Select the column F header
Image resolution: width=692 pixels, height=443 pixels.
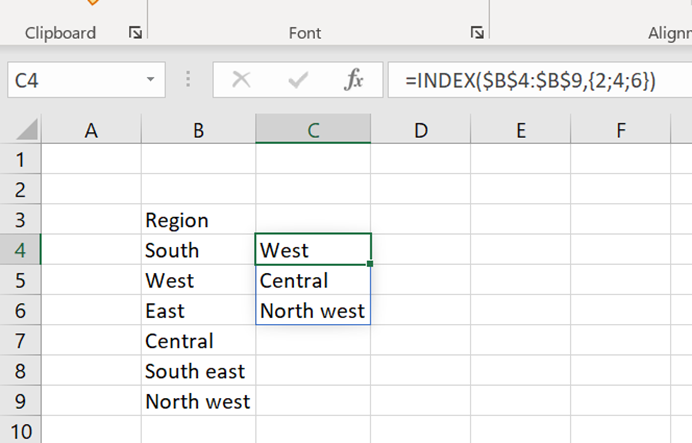[621, 129]
